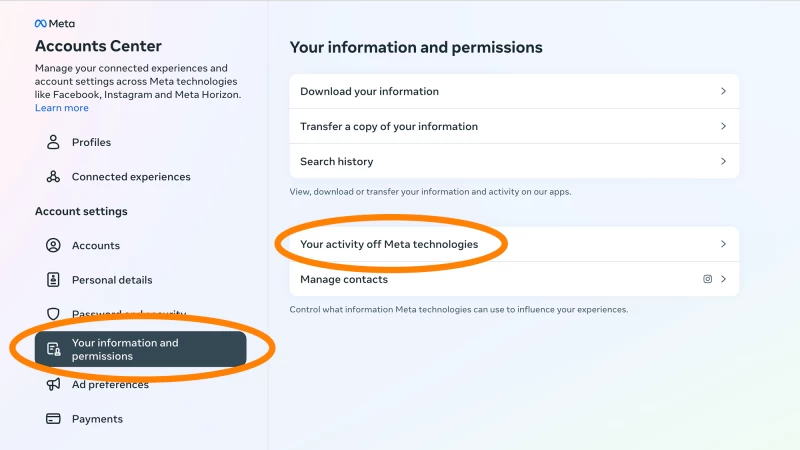Expand the Transfer a copy chevron
Image resolution: width=800 pixels, height=450 pixels.
(x=723, y=127)
